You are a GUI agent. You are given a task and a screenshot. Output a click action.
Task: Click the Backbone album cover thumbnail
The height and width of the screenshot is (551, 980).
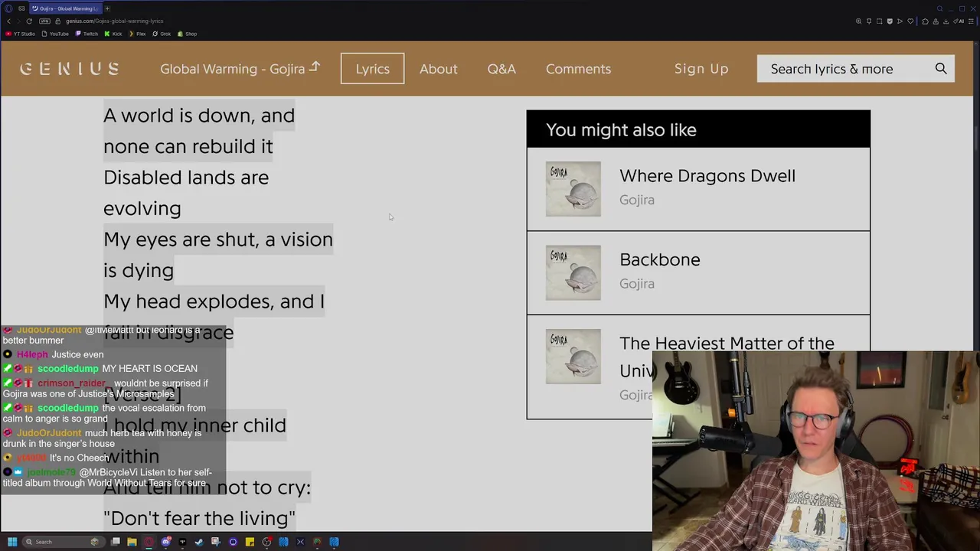click(573, 273)
